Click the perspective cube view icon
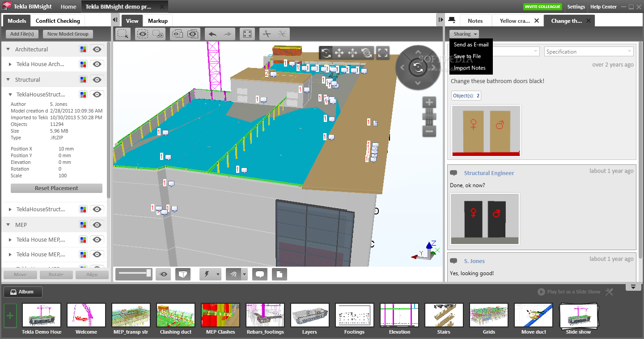 [x=183, y=274]
